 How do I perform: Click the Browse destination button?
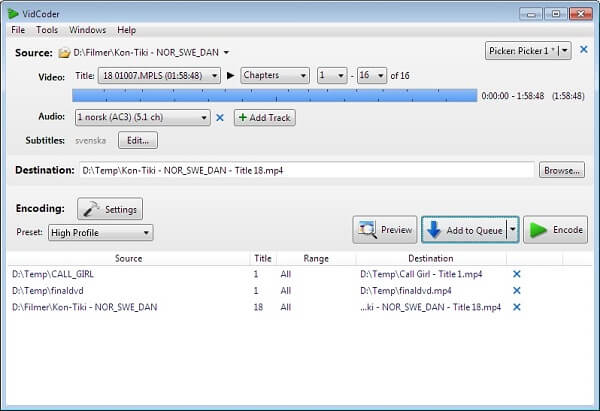[562, 170]
